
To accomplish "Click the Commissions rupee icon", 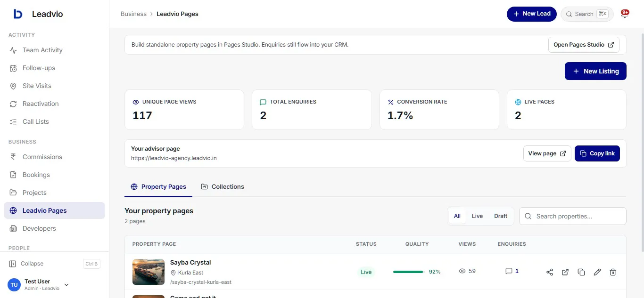I will pyautogui.click(x=13, y=157).
